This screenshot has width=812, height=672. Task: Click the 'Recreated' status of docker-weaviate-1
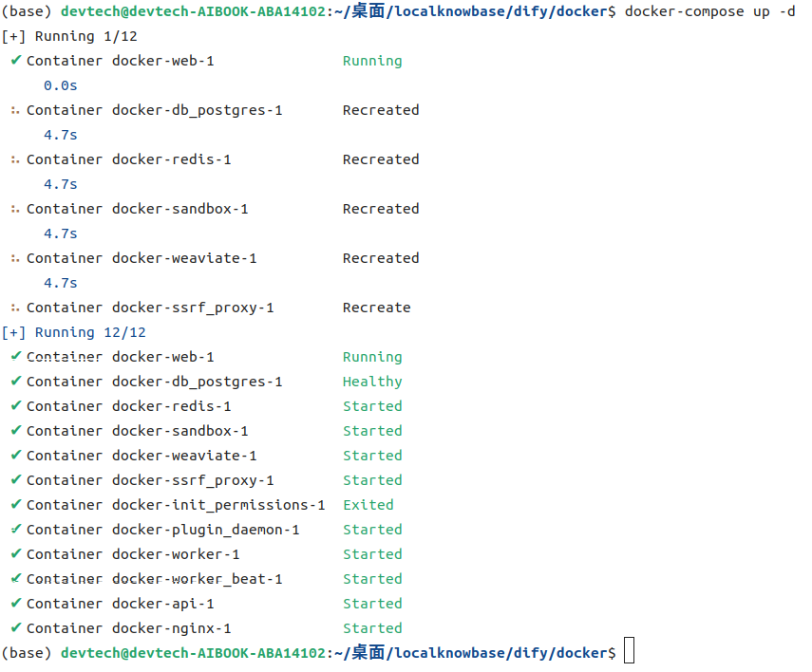tap(381, 258)
